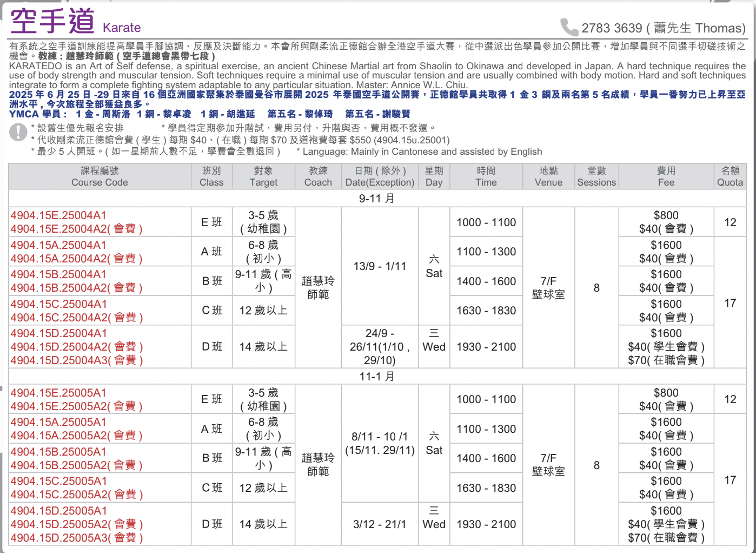Click course code 4904.15C.25005A1
This screenshot has height=553, width=756.
coord(58,481)
